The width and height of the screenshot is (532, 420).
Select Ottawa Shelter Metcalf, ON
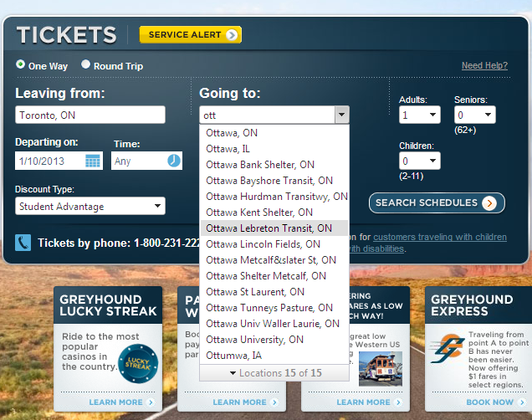[x=274, y=276]
